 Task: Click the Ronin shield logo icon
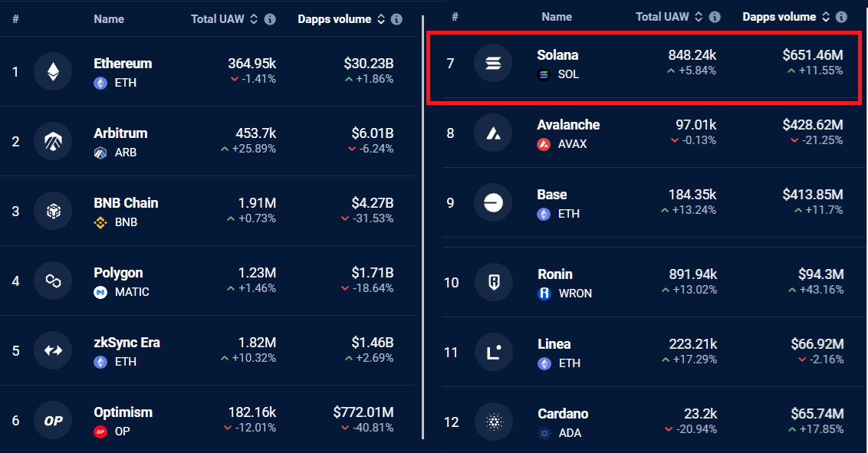(494, 282)
